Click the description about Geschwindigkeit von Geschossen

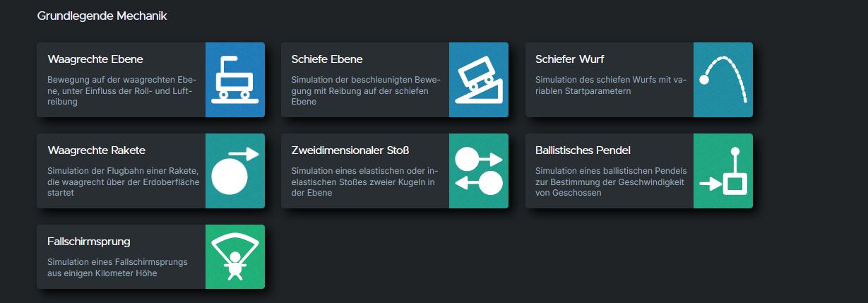pos(607,182)
